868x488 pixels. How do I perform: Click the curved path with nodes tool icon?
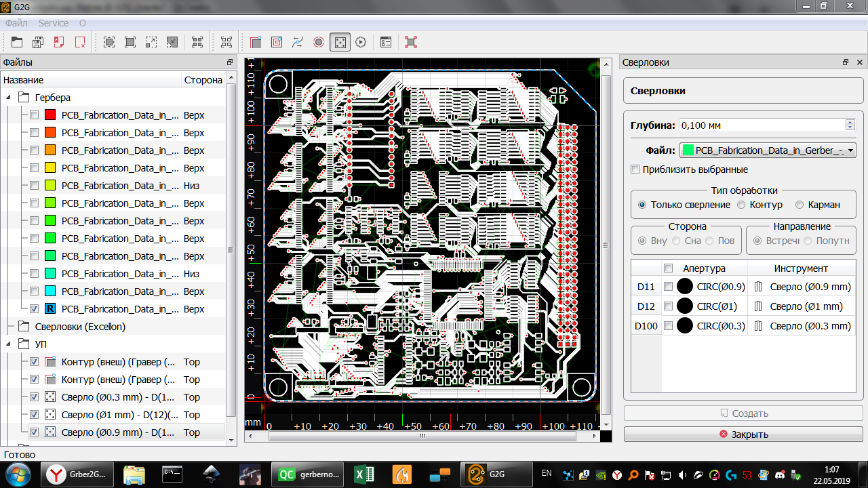(298, 42)
